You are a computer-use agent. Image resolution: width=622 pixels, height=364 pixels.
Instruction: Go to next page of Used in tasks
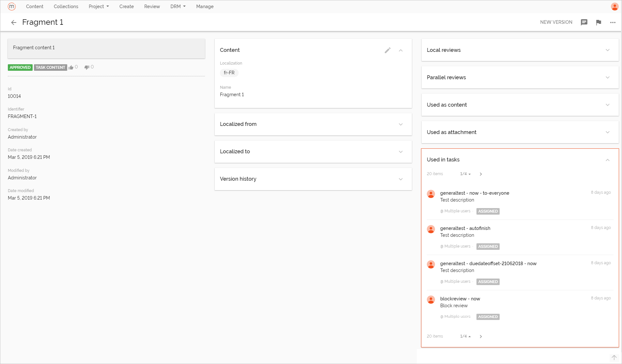pos(480,174)
